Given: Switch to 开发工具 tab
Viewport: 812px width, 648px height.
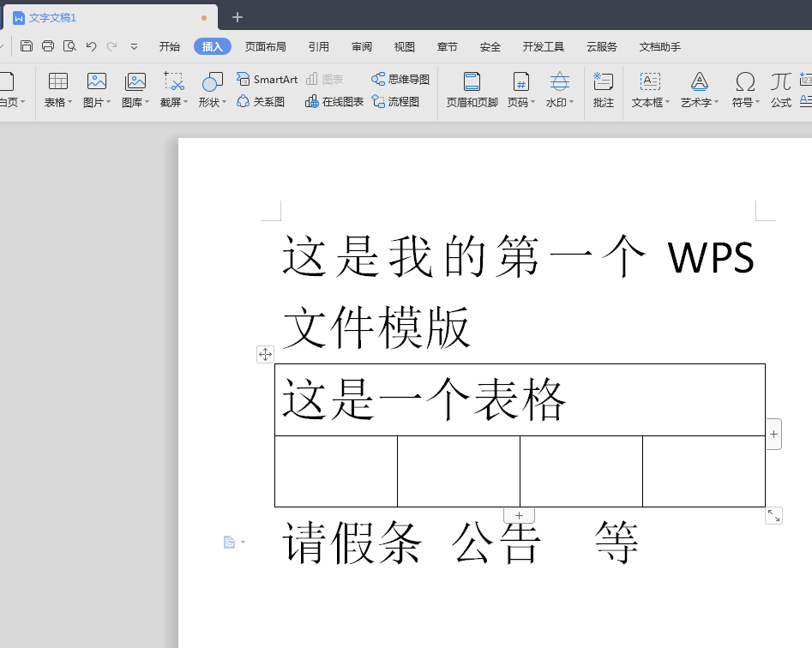Looking at the screenshot, I should point(544,47).
